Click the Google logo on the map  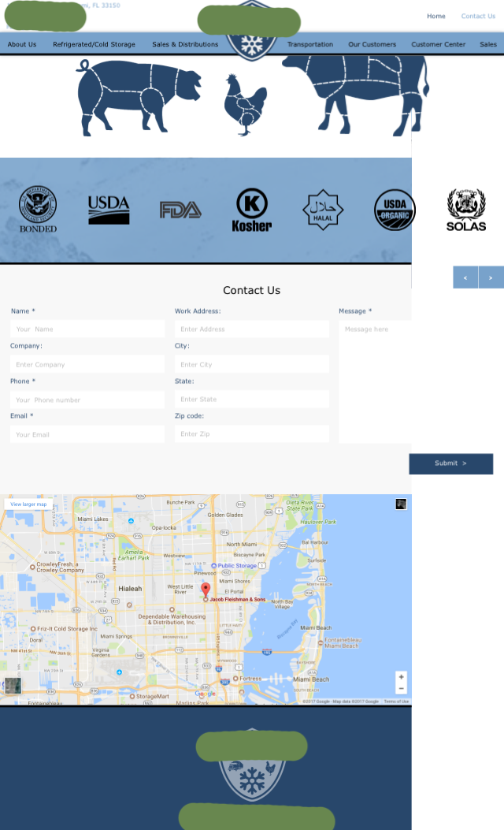coord(206,694)
